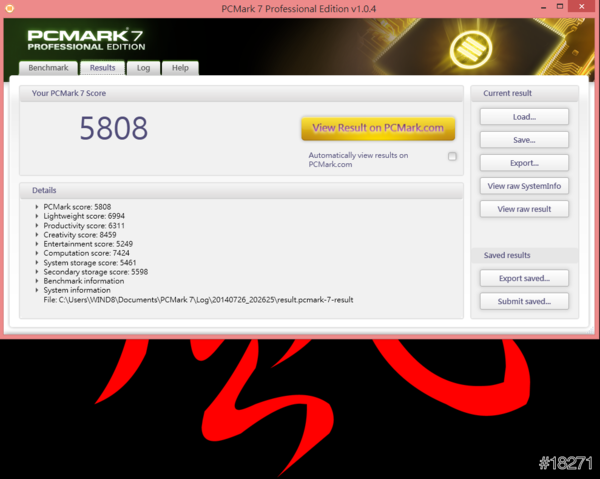Screen dimensions: 600x479
Task: Expand the PCMark score: 5808 row
Action: 37,207
